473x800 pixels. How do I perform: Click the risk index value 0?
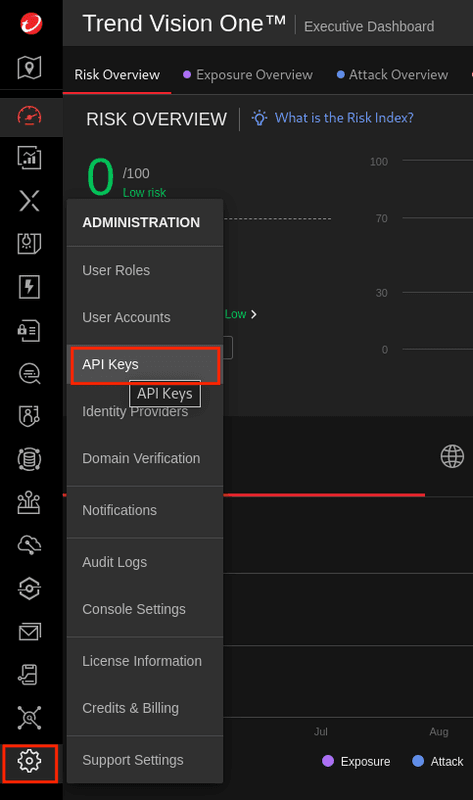tap(100, 177)
